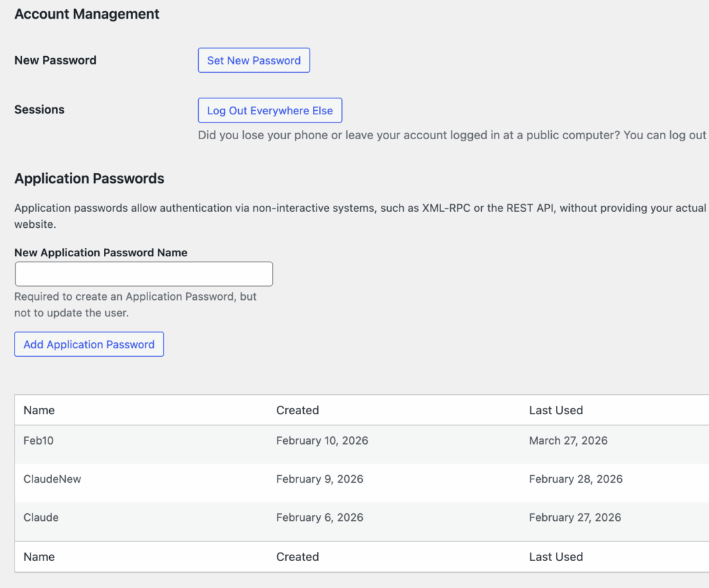Focus the New Application Password Name field
Image resolution: width=709 pixels, height=588 pixels.
point(143,274)
